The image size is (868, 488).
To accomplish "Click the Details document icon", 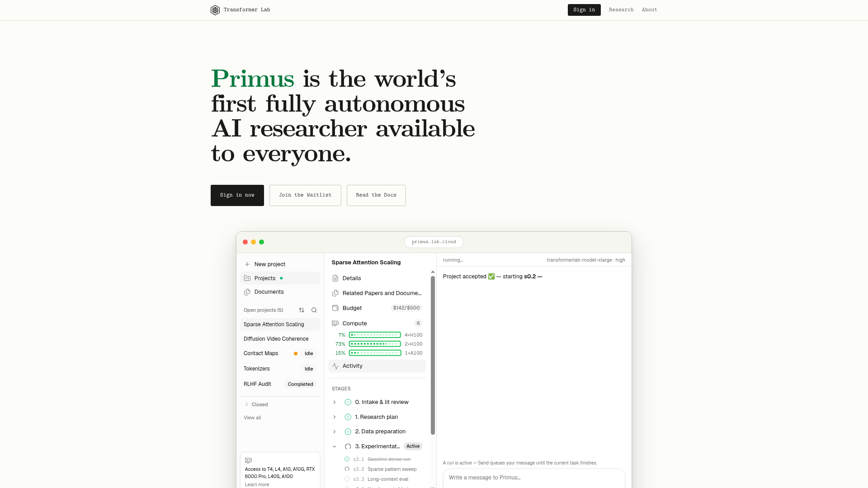I will tap(335, 278).
